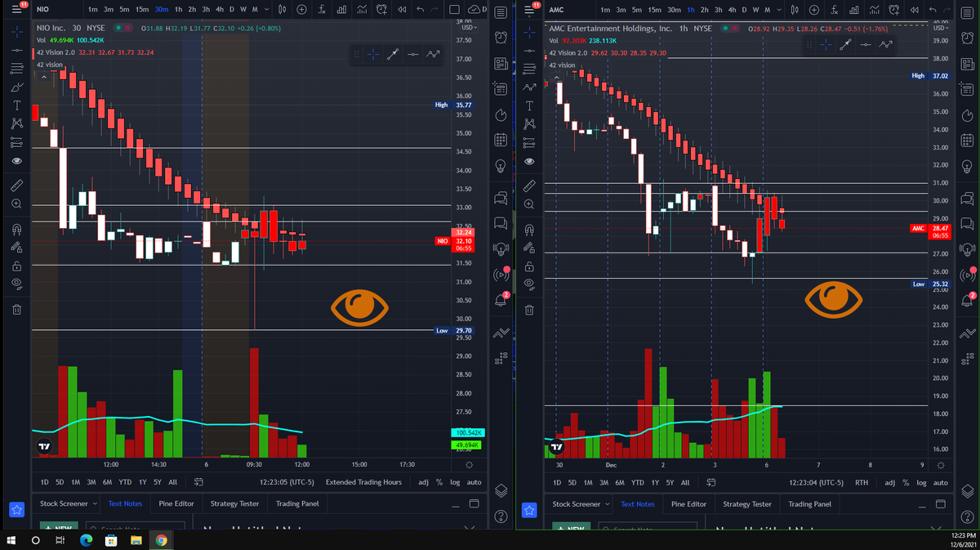The height and width of the screenshot is (550, 980).
Task: Collapse 42 vision indicator legend in NIO window
Action: [x=44, y=76]
